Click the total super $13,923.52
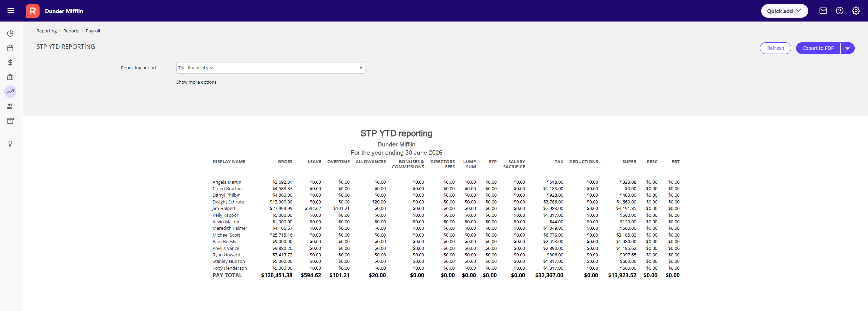The image size is (868, 311). 622,275
